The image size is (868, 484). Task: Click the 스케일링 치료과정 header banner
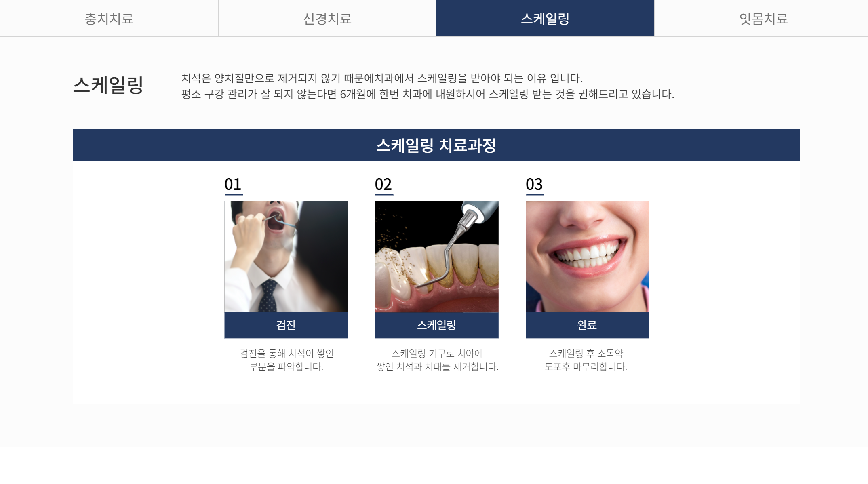coord(436,145)
